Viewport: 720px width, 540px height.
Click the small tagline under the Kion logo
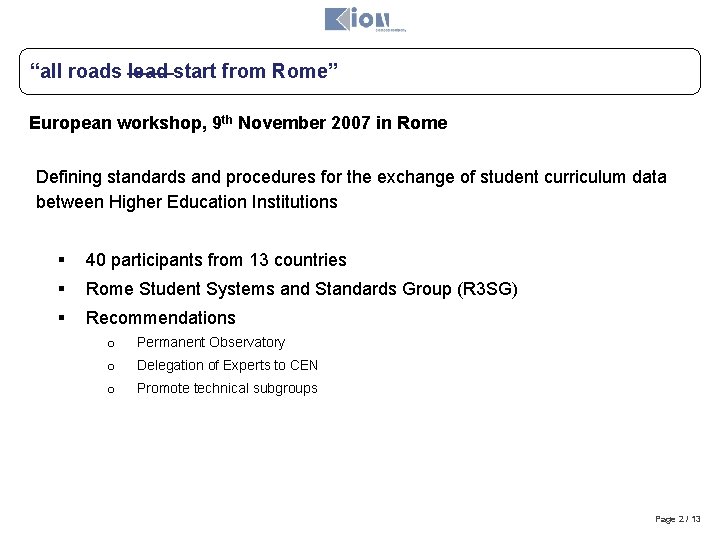coord(389,31)
